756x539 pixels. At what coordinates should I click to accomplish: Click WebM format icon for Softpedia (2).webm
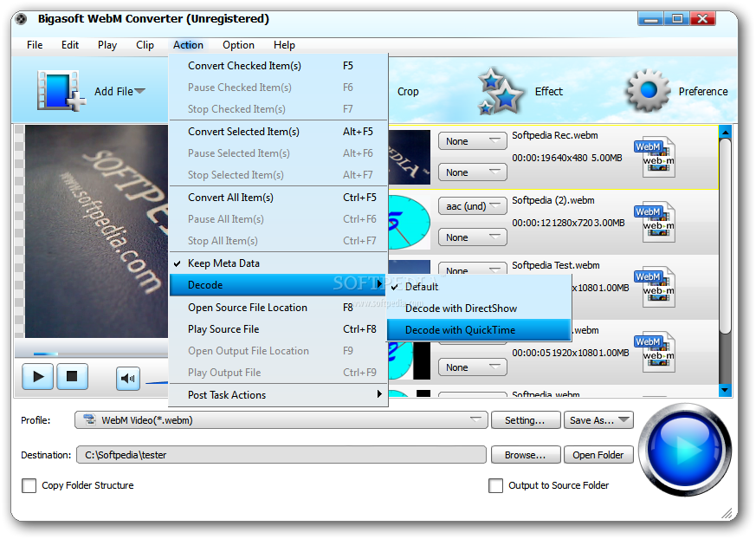click(x=656, y=222)
